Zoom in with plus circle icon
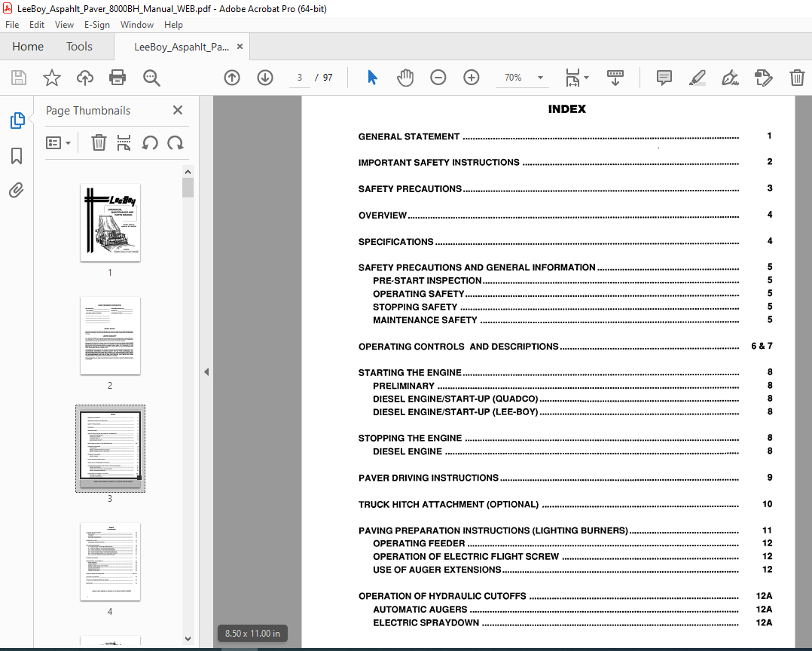Screen dimensions: 812x651 tap(472, 78)
